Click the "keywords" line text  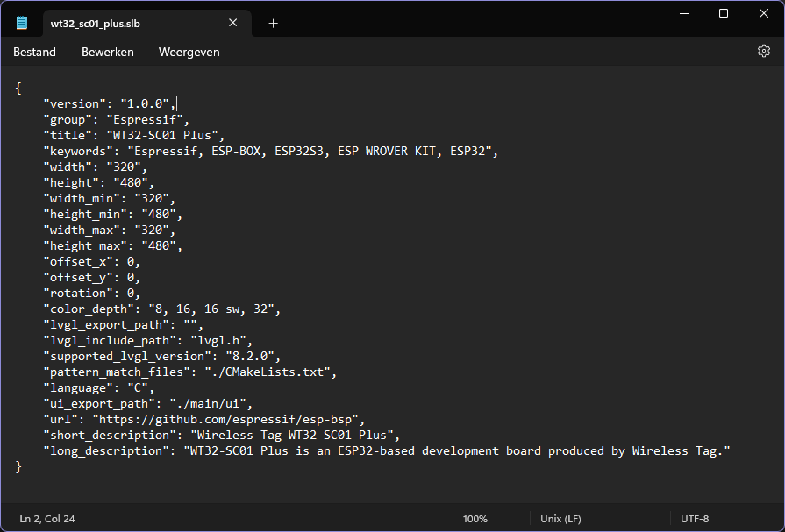pyautogui.click(x=270, y=151)
